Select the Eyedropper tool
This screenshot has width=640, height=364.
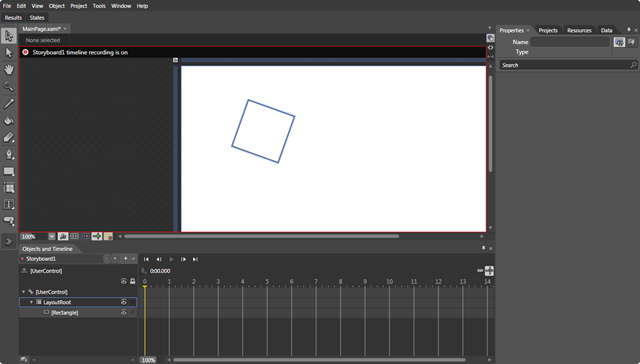tap(9, 103)
